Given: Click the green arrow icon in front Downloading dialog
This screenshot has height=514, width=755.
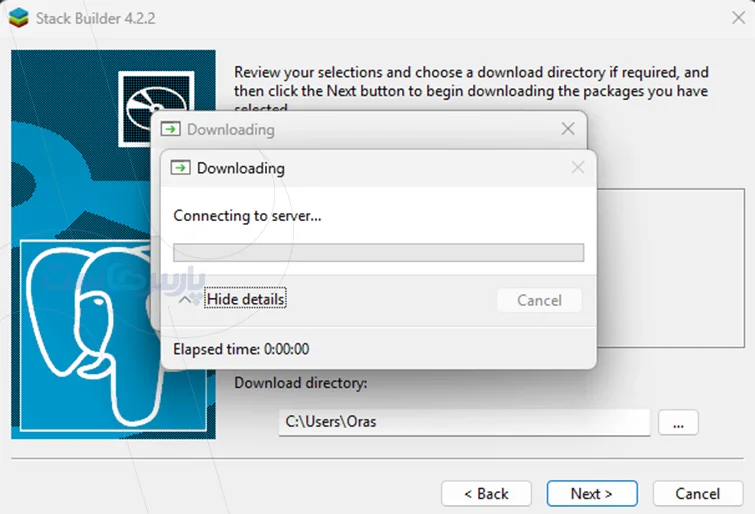Looking at the screenshot, I should point(181,168).
